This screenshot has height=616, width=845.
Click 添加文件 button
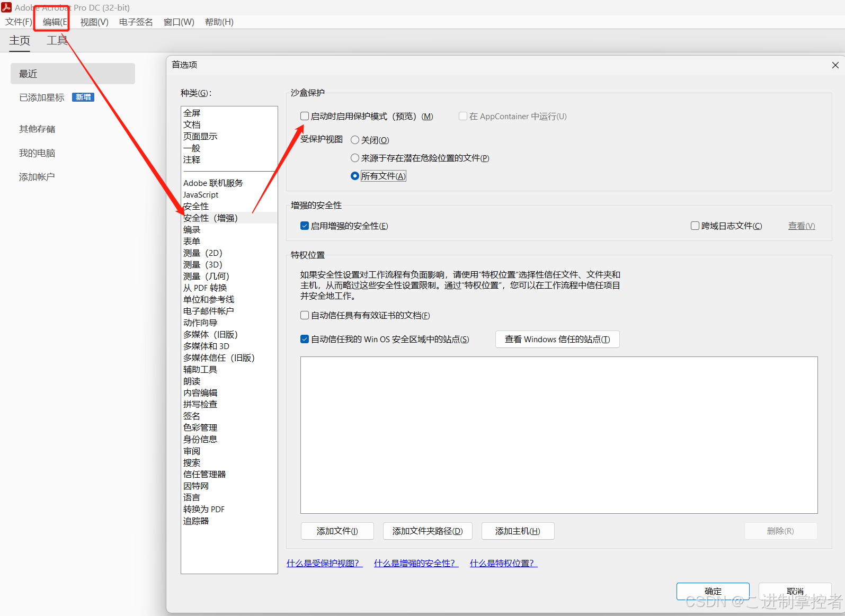[337, 531]
